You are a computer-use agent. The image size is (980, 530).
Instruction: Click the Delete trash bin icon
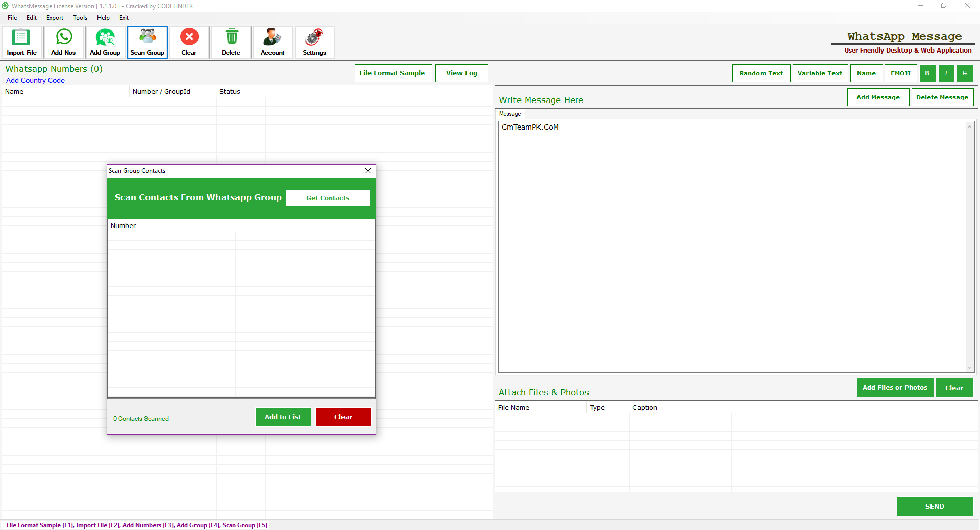231,42
